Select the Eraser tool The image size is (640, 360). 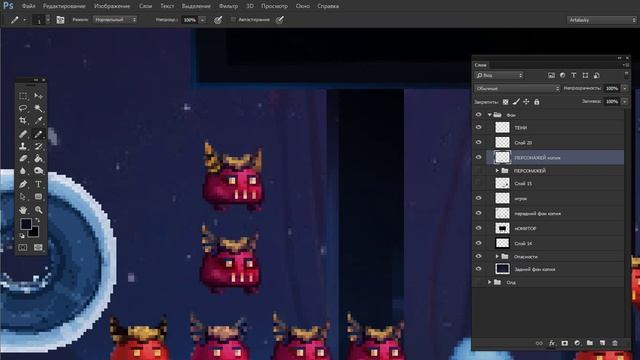click(x=23, y=158)
